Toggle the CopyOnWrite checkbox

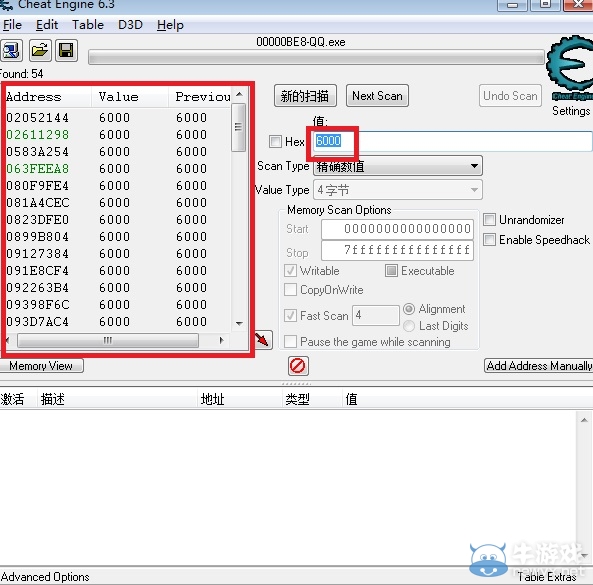coord(290,289)
